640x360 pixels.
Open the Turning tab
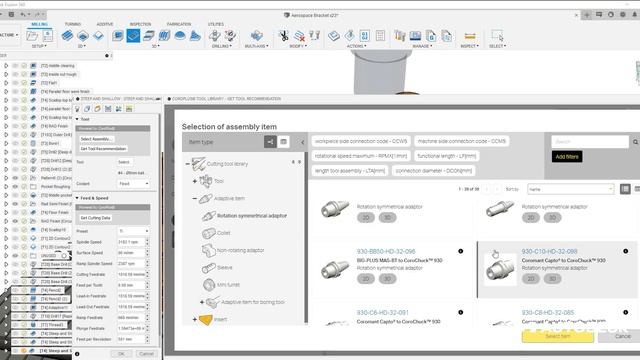point(73,24)
